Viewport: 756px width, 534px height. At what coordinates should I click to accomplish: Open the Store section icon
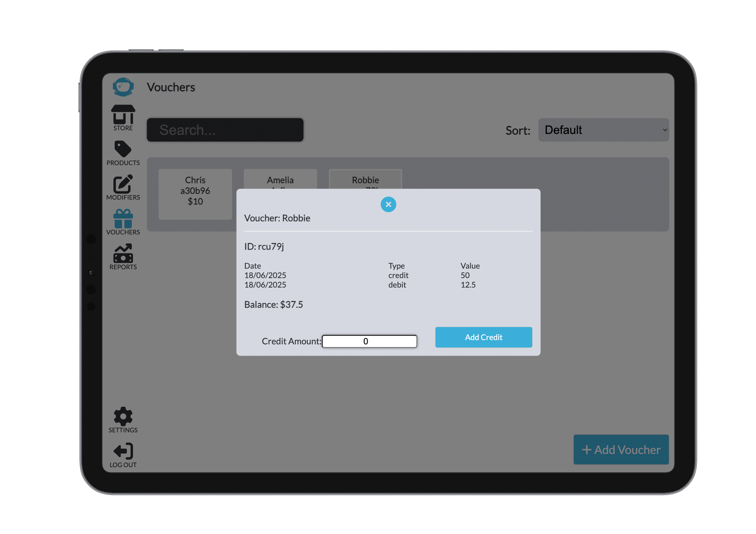(123, 115)
